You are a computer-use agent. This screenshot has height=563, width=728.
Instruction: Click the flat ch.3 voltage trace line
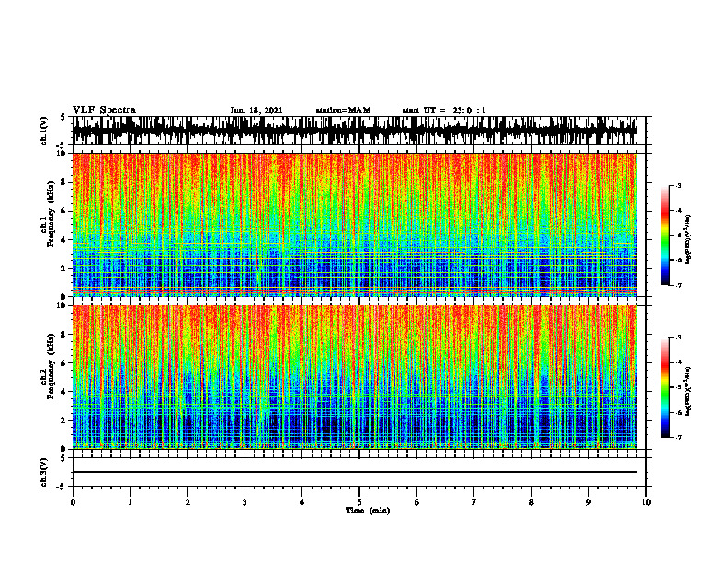(x=354, y=472)
